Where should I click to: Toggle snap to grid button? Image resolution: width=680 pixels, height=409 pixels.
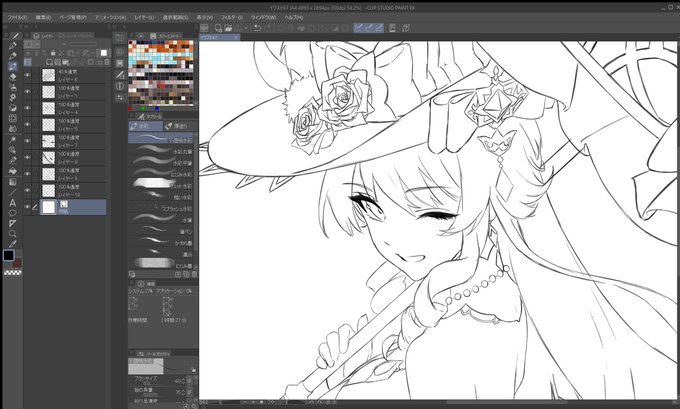tap(379, 28)
